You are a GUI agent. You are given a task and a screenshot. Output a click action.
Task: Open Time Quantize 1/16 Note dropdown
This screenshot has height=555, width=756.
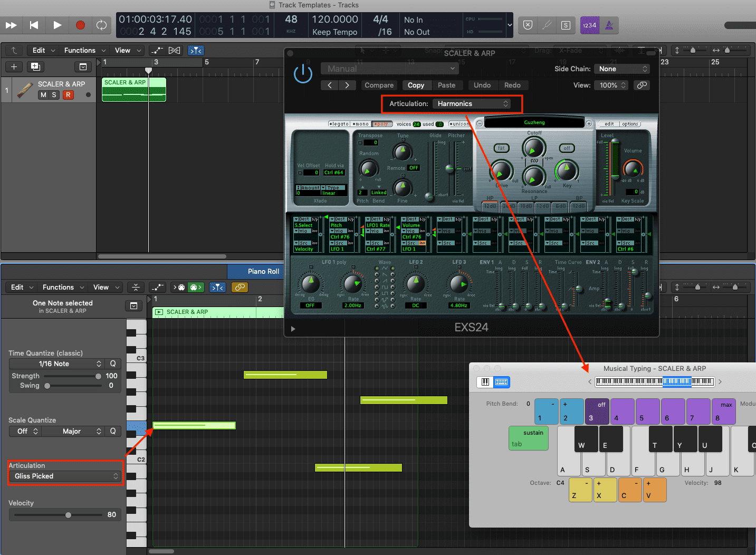pyautogui.click(x=56, y=363)
